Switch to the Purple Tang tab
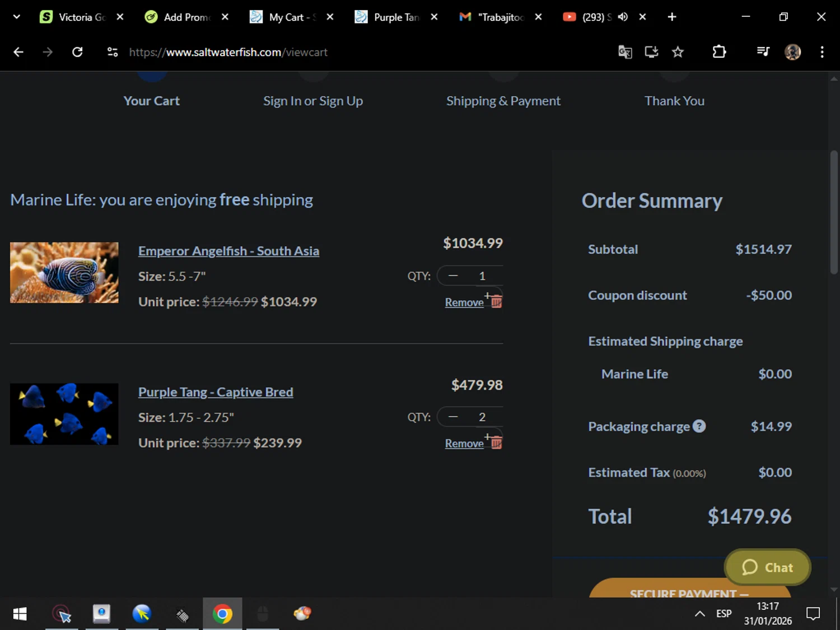 (x=396, y=17)
